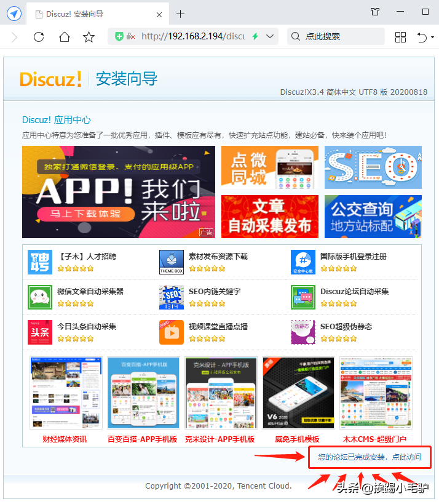Click the 克米设计-APP手机版 caption link
This screenshot has width=439, height=504.
pos(219,439)
